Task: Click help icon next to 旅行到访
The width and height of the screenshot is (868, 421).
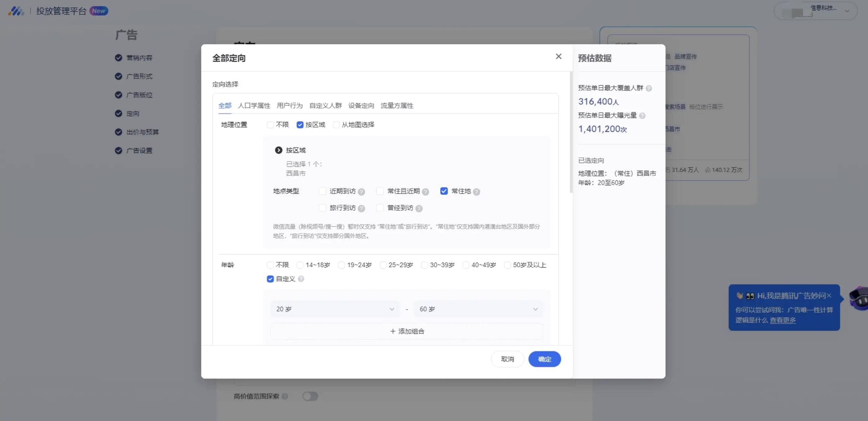Action: (x=361, y=208)
